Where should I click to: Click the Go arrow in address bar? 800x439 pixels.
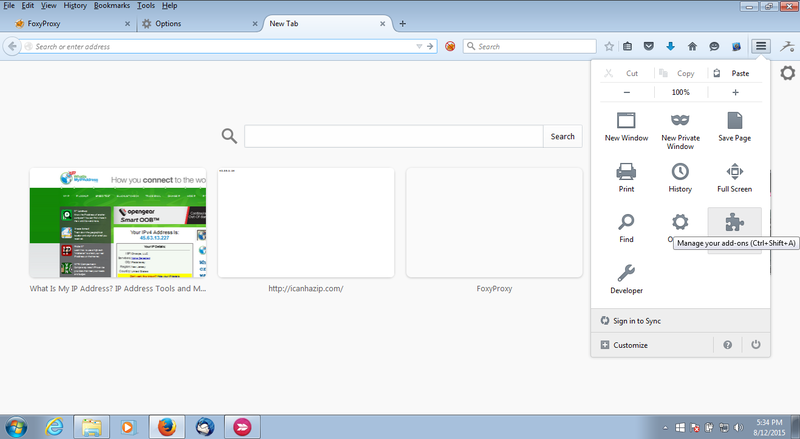tap(430, 46)
